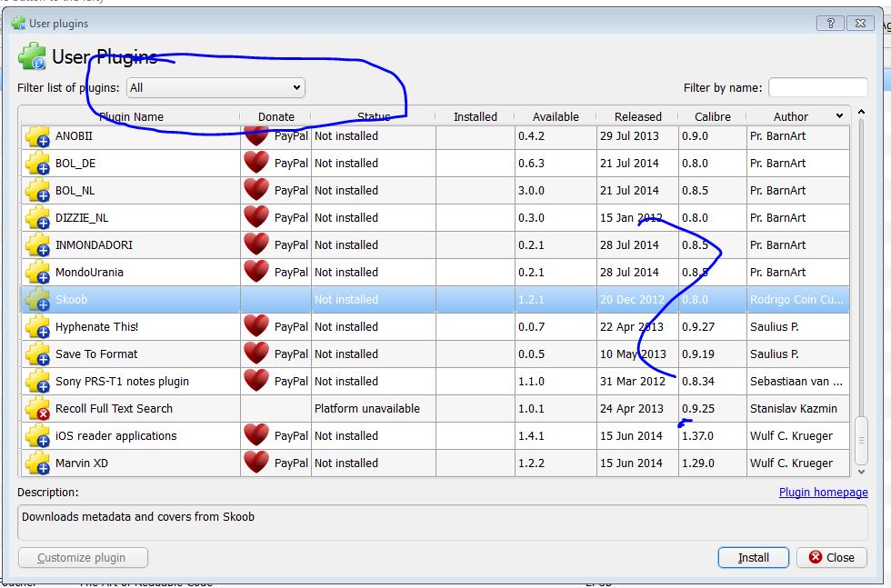Click the Hyphenate This! plugin icon
Viewport: 891px width, 588px height.
click(x=37, y=327)
